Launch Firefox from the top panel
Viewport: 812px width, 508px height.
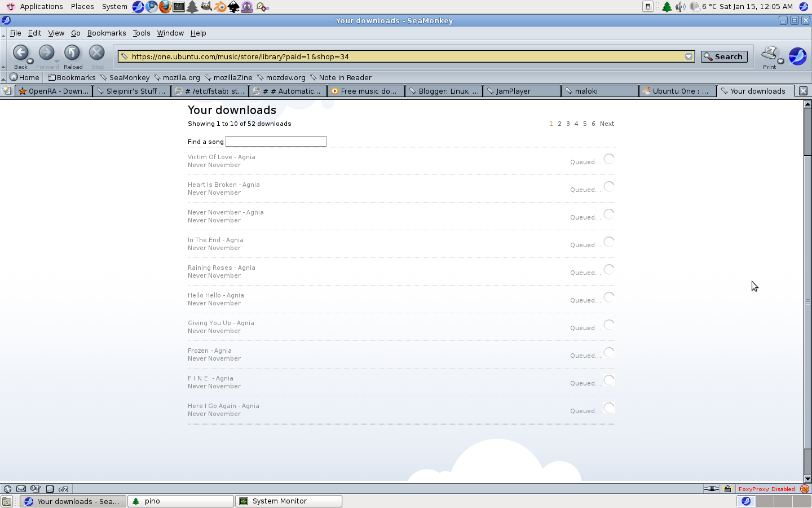165,7
